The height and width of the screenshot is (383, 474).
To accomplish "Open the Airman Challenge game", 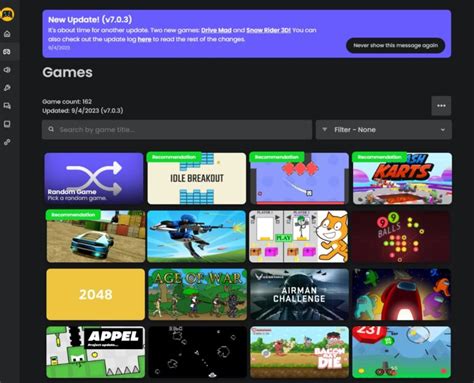I will [x=299, y=294].
